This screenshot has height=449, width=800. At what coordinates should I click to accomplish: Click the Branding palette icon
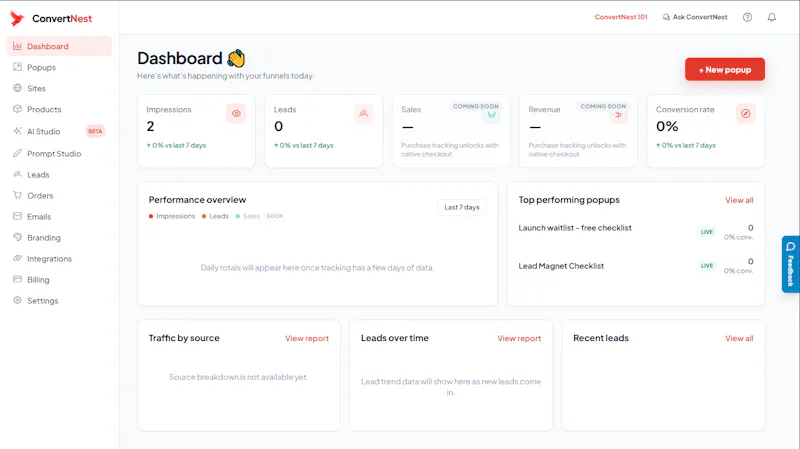[x=17, y=237]
